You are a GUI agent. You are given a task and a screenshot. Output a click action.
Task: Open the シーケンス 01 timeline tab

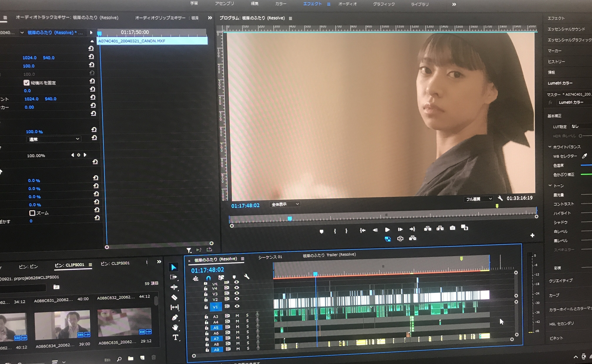coord(270,257)
